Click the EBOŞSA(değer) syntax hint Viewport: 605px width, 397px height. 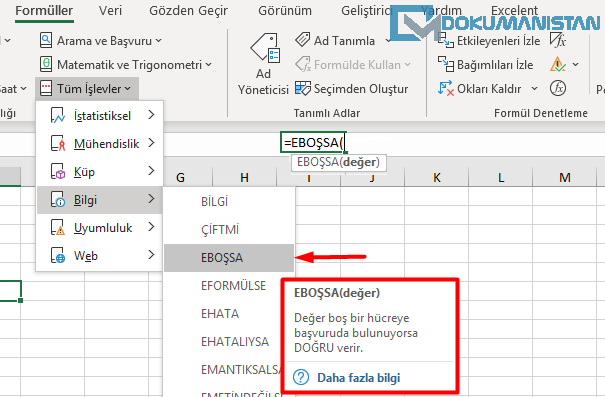tap(338, 162)
